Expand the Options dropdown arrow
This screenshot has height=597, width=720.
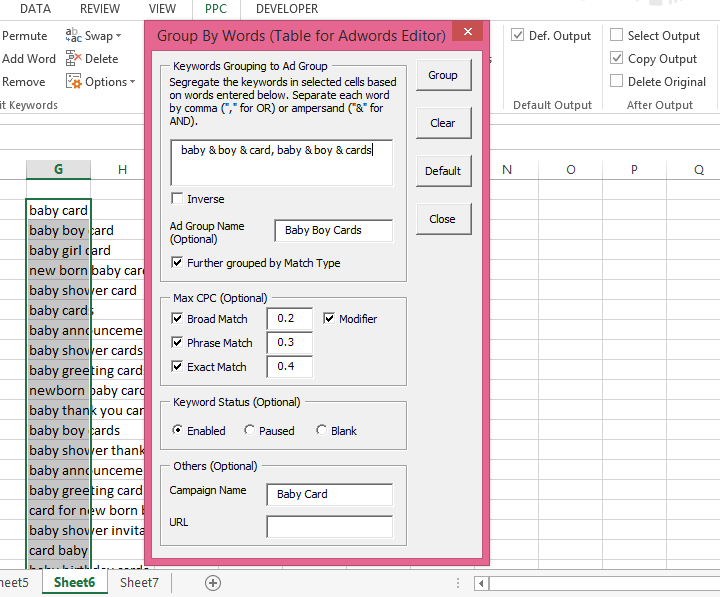(x=132, y=82)
